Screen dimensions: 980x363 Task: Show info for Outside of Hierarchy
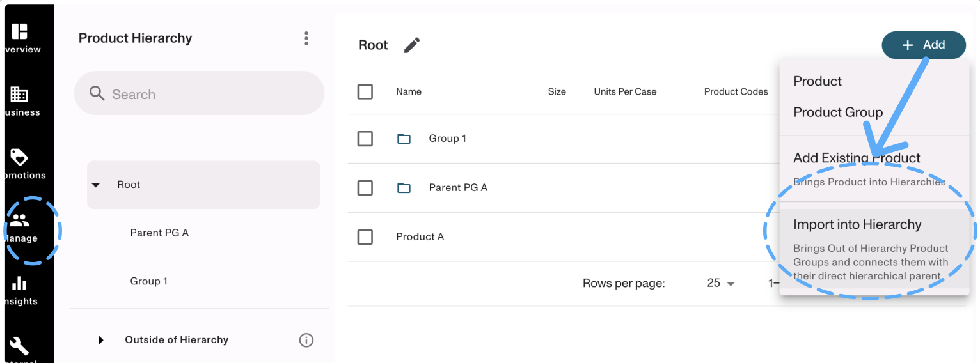(x=306, y=340)
